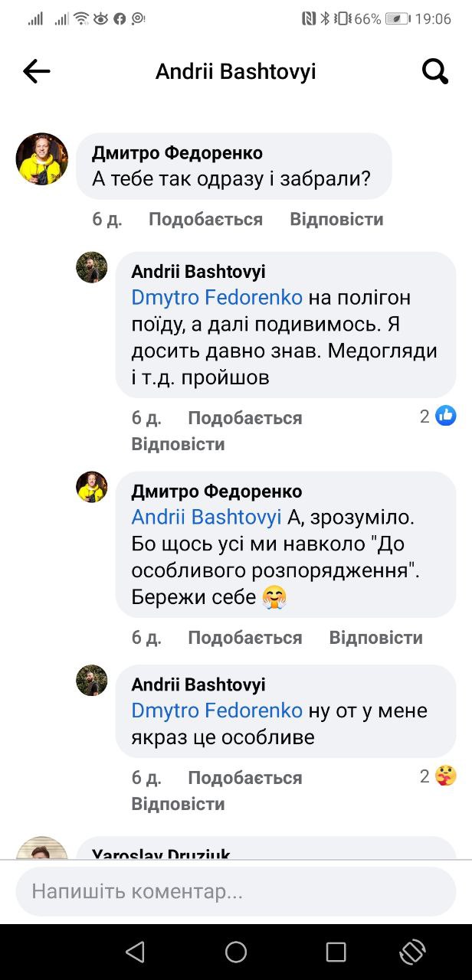
Task: Open search with the magnifier icon
Action: pyautogui.click(x=434, y=72)
